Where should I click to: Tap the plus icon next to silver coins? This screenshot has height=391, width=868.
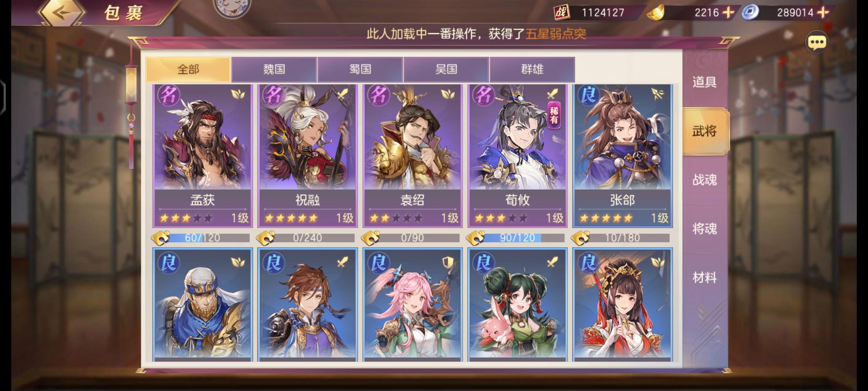823,13
